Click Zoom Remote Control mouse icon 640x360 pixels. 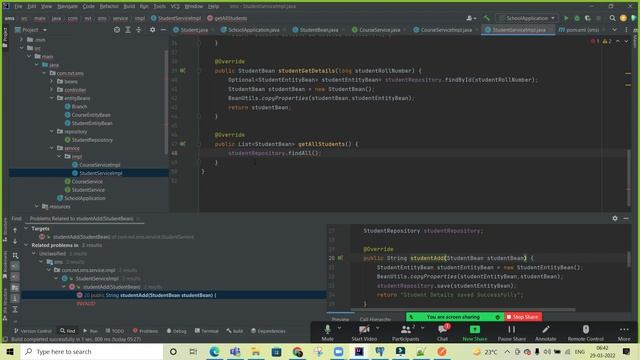click(x=585, y=329)
